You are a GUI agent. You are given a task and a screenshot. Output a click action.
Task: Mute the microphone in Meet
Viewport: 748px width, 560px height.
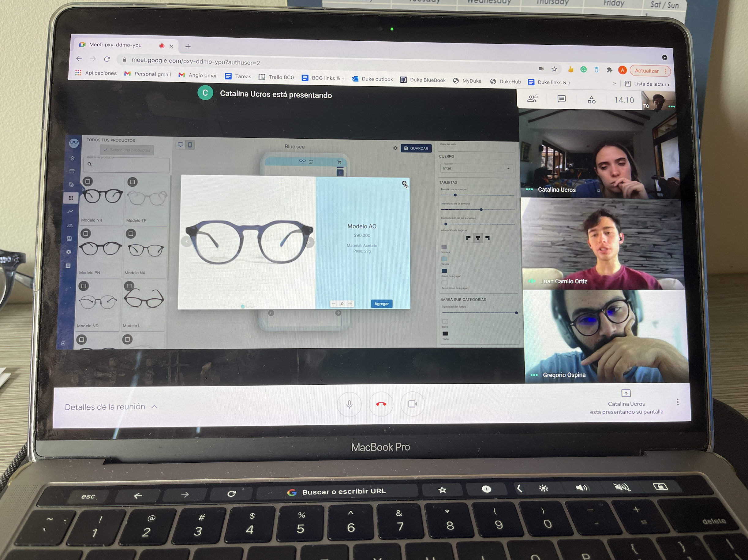[349, 404]
